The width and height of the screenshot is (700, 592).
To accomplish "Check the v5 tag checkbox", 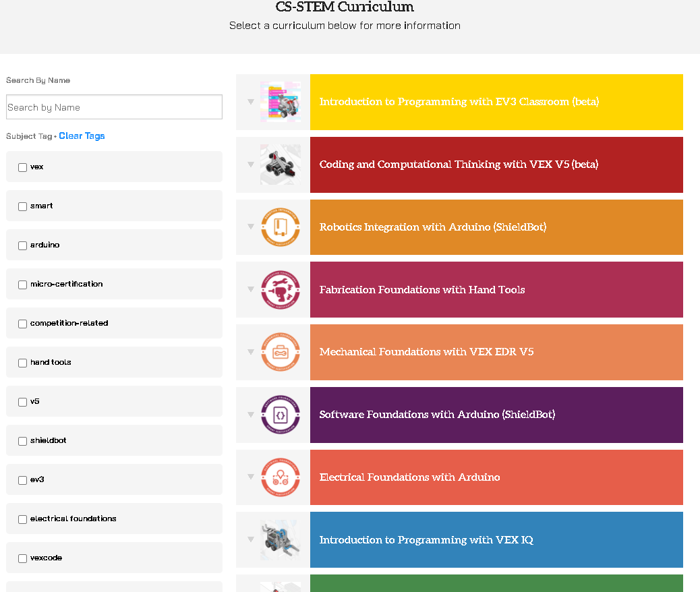I will pos(22,402).
